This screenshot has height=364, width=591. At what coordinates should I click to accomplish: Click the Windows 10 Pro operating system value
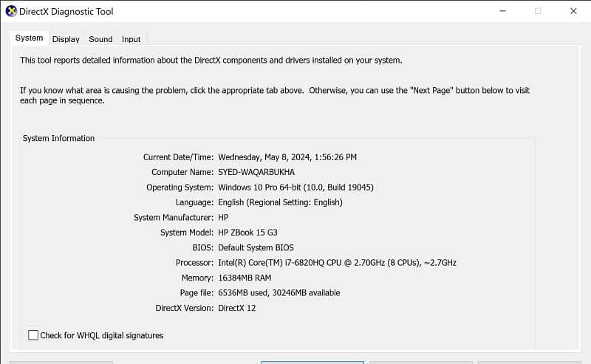[295, 188]
